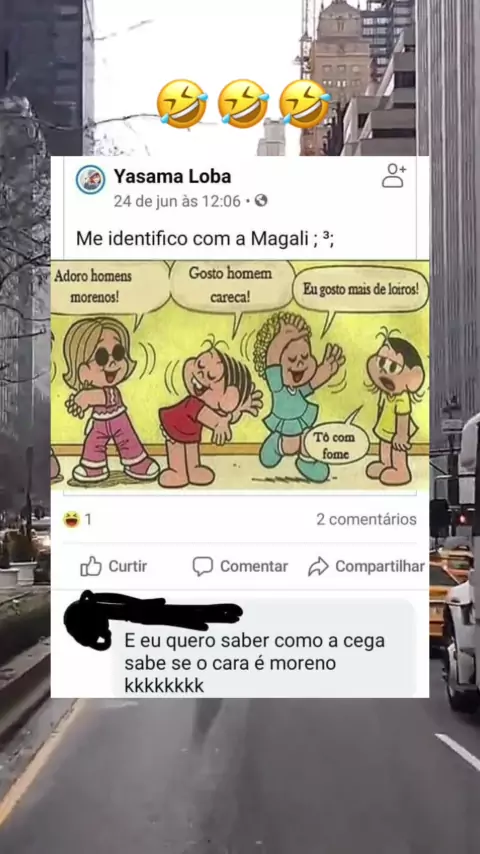Click the thumbs-up Curtir icon

click(x=90, y=566)
